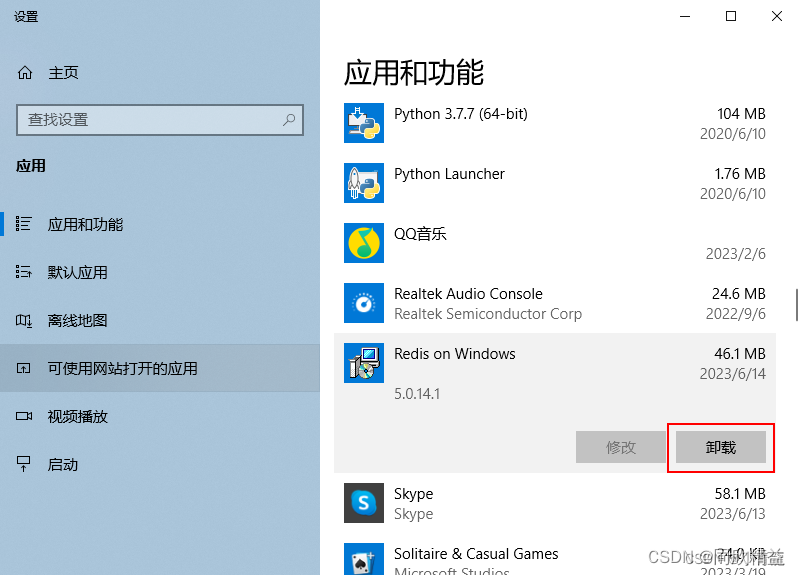The image size is (800, 575).
Task: Click the 应用和功能 page heading
Action: point(414,73)
